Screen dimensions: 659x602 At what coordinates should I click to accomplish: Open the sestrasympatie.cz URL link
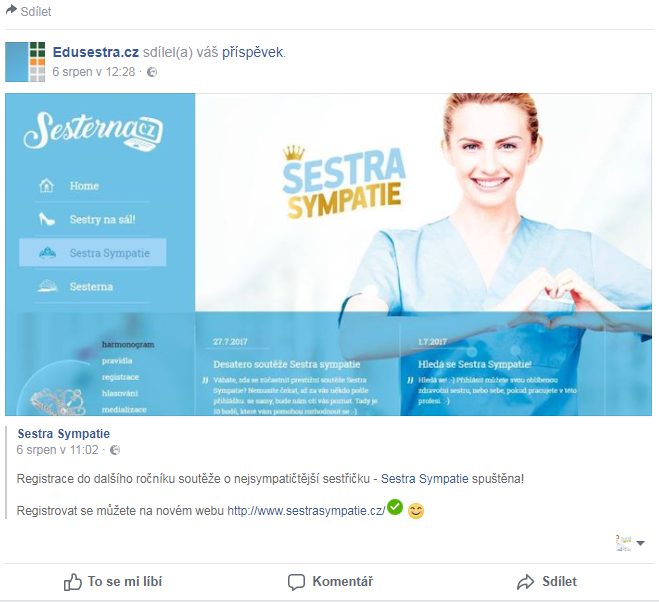[306, 511]
